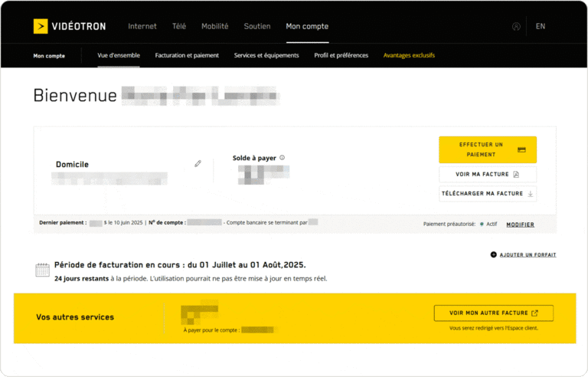Click the info icon next to Solde à payer

pos(283,158)
